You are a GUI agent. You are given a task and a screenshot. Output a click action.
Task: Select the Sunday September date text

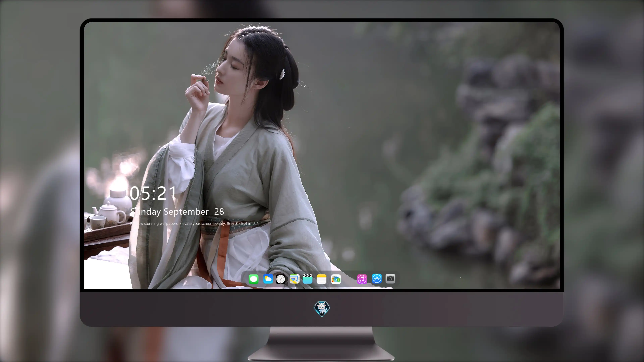coord(170,212)
